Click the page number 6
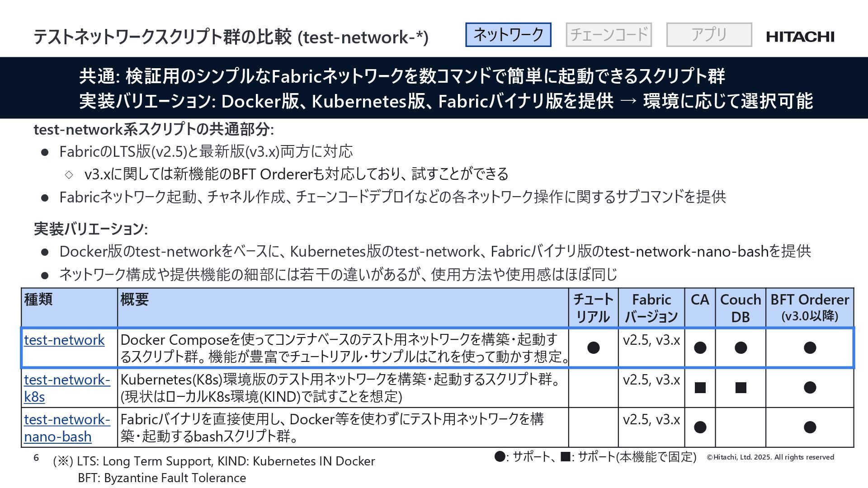This screenshot has width=868, height=488. [36, 458]
